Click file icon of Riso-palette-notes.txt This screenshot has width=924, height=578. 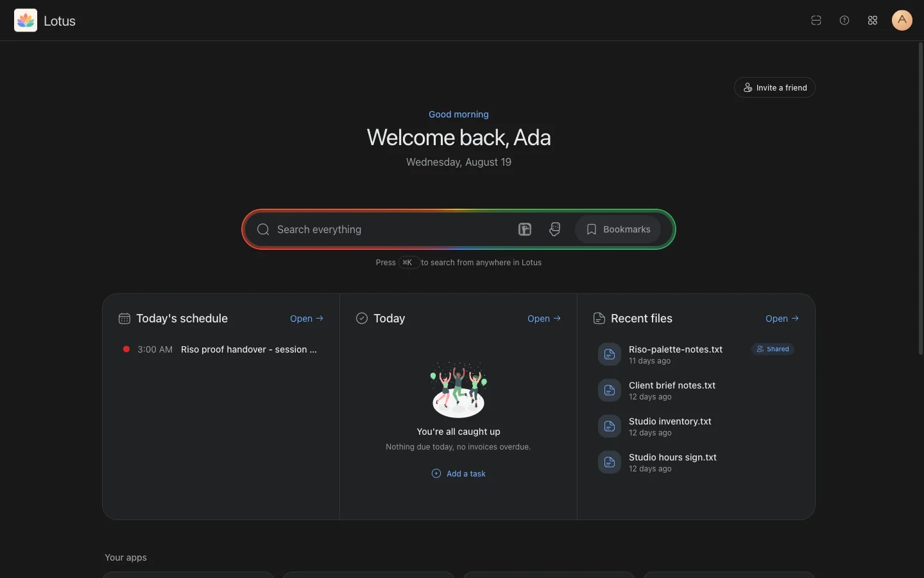(x=610, y=355)
